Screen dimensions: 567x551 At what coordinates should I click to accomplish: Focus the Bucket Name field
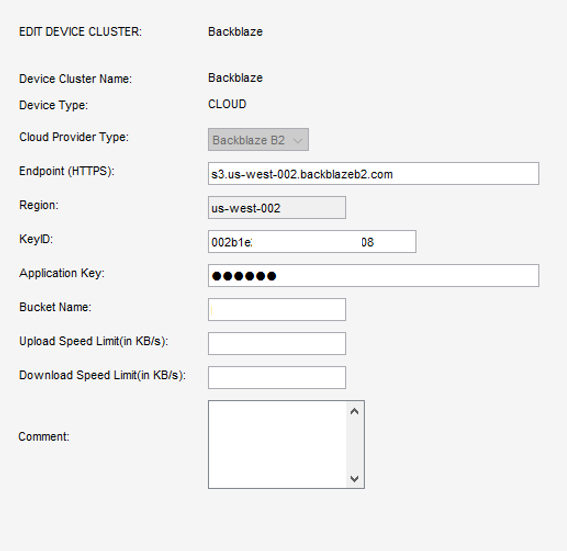click(277, 309)
